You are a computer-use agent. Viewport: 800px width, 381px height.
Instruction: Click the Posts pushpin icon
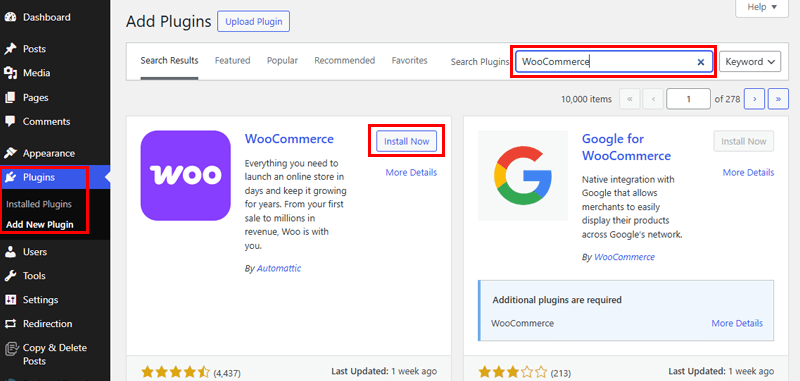(10, 49)
